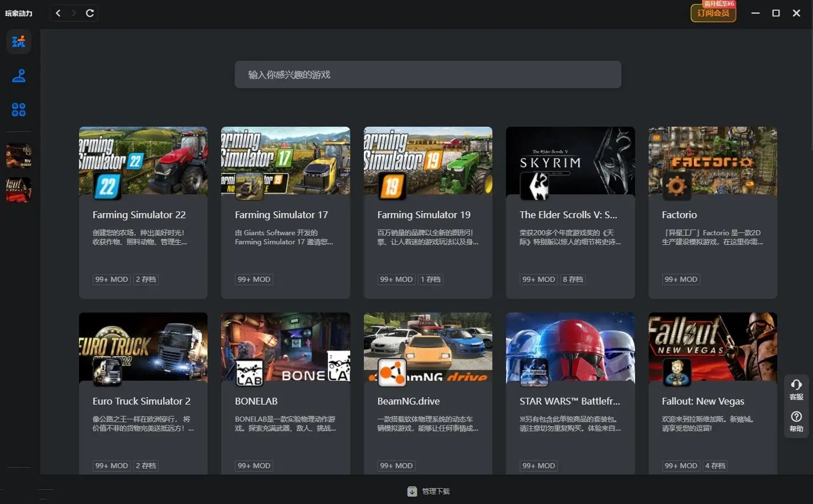This screenshot has height=504, width=813.
Task: Open the Farming Simulator 17 title
Action: click(281, 215)
